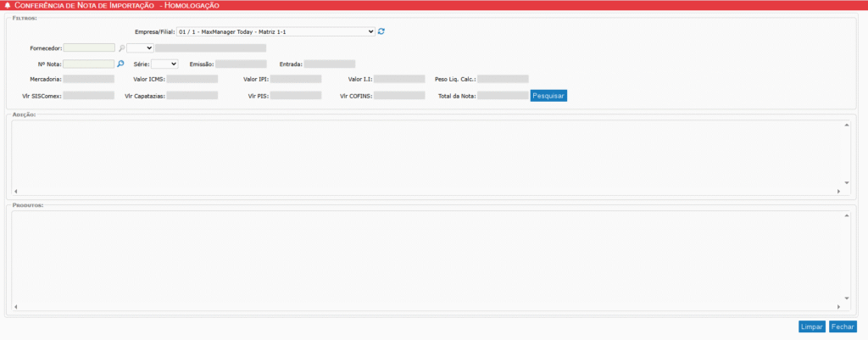
Task: Click the Produtos panel scroll left arrow
Action: [16, 307]
